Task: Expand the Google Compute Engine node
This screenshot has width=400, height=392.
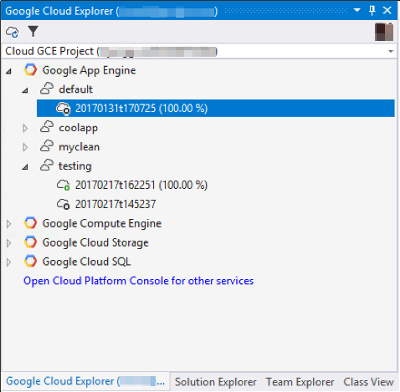Action: (9, 224)
